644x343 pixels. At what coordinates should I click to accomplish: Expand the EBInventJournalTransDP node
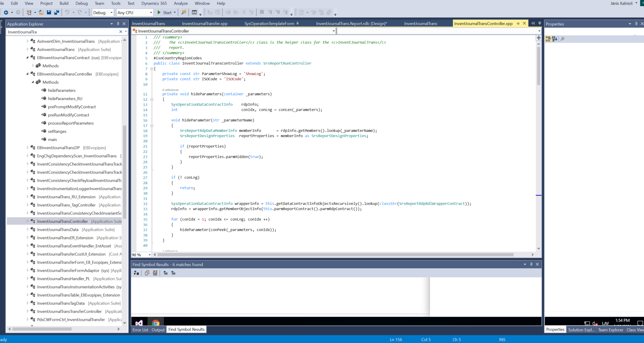pyautogui.click(x=28, y=148)
